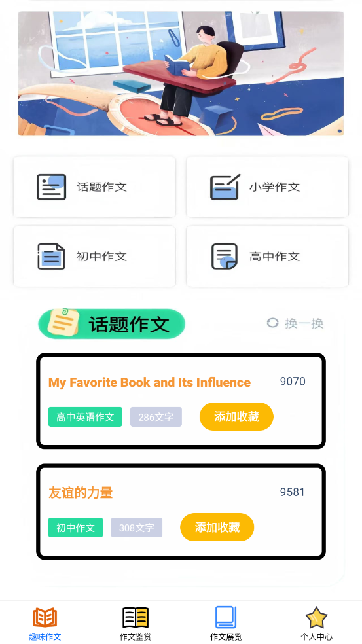Select the 作文展览 blue book icon
This screenshot has height=644, width=362.
pyautogui.click(x=226, y=618)
